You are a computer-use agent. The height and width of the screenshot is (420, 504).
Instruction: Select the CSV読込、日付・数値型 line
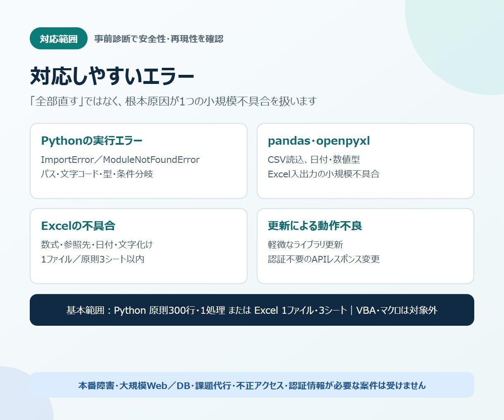[314, 160]
